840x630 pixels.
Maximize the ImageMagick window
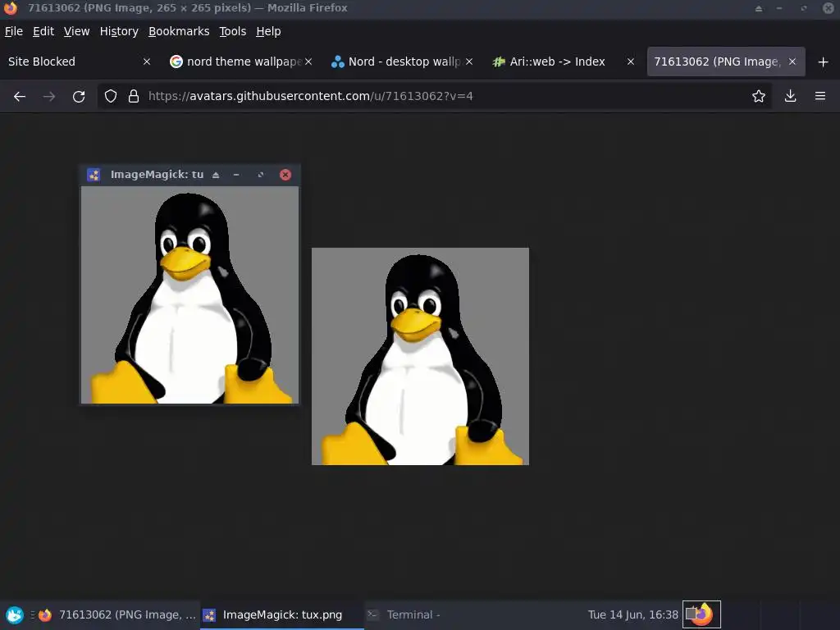[x=261, y=176]
